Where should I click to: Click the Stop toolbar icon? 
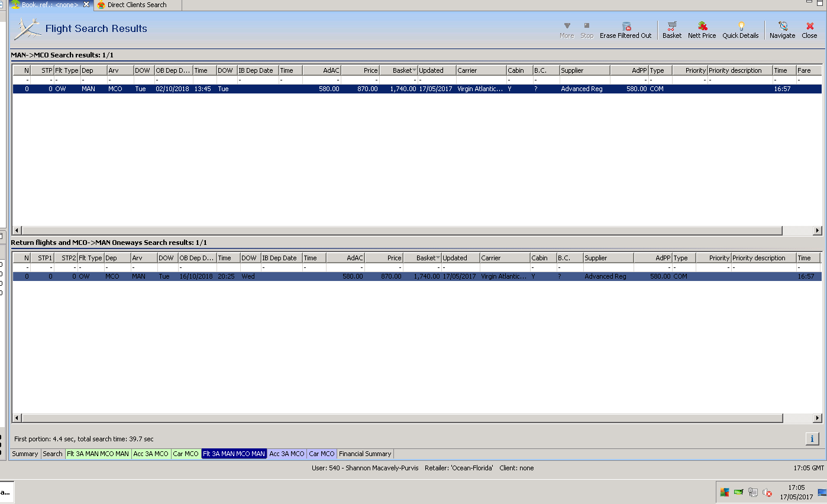(587, 27)
